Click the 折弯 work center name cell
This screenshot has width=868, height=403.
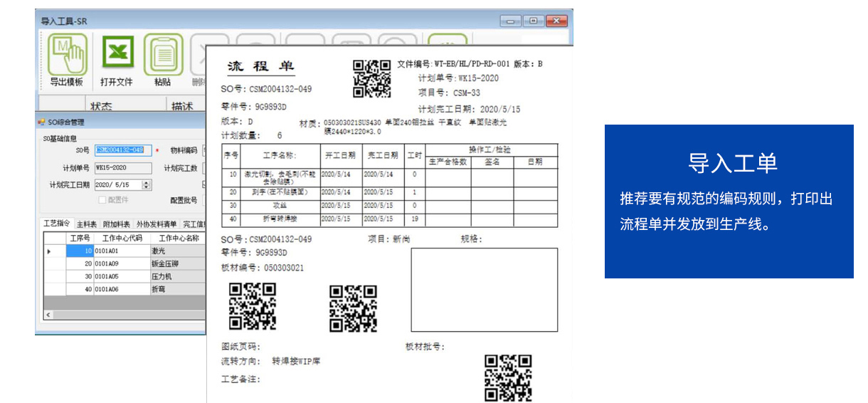click(x=178, y=289)
